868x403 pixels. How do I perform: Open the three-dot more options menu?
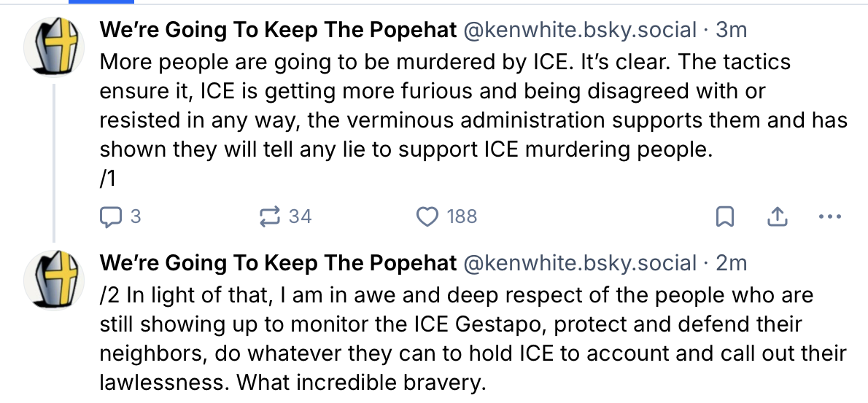coord(831,216)
